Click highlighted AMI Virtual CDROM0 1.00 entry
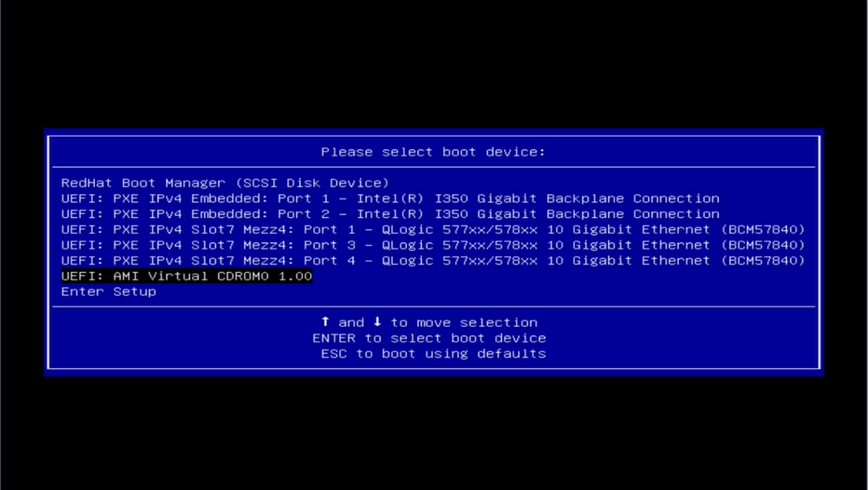Viewport: 868px width, 490px height. [x=186, y=277]
